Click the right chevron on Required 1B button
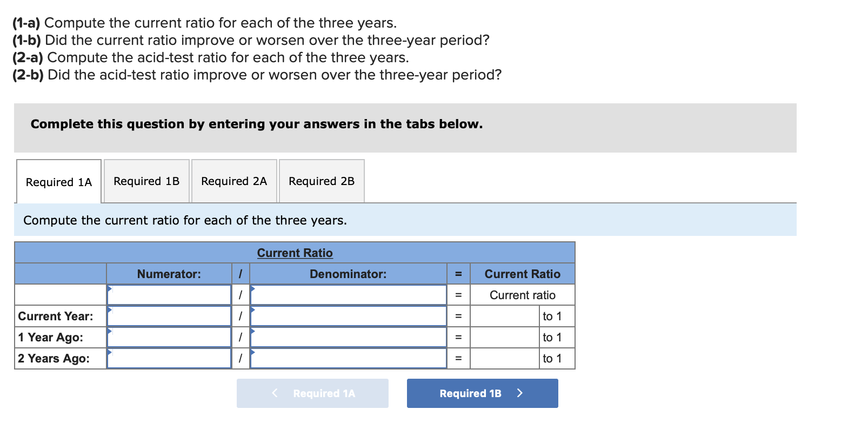The width and height of the screenshot is (868, 422). tap(519, 393)
